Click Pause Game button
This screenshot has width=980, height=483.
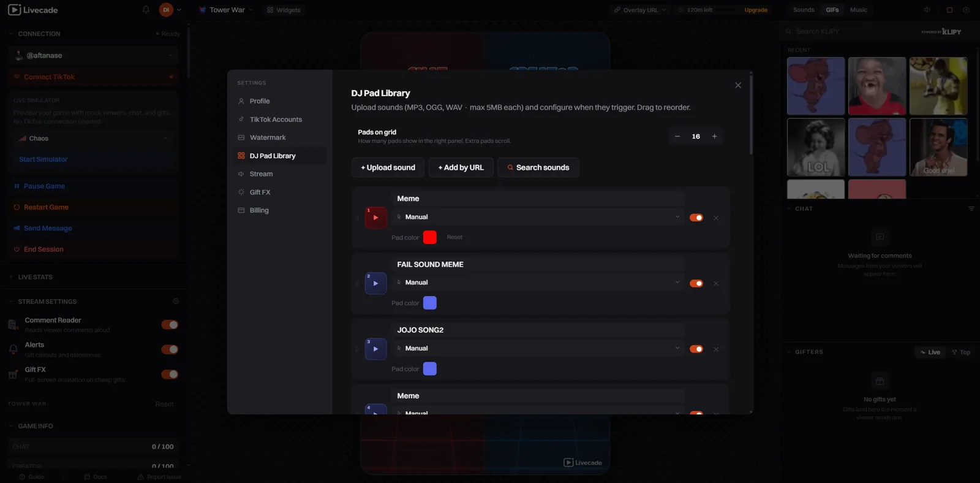pos(93,186)
